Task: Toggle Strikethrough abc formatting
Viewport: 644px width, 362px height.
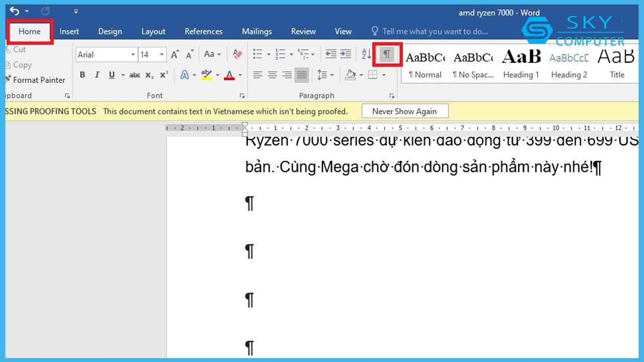Action: click(135, 75)
